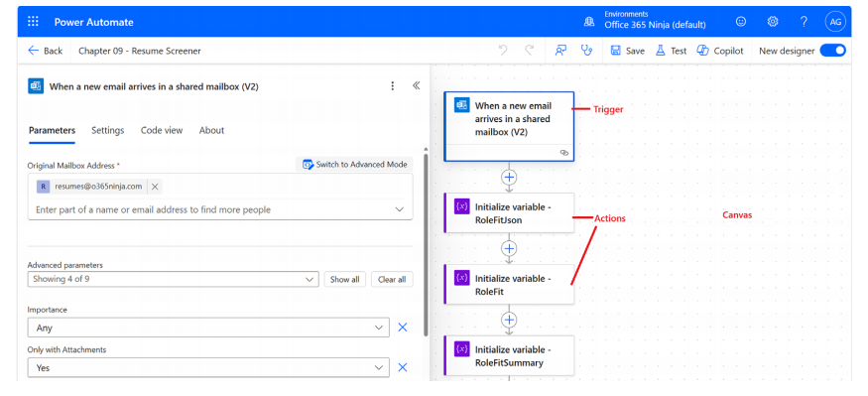Click the Chapter 09 - Resume Screener flow title

tap(140, 51)
